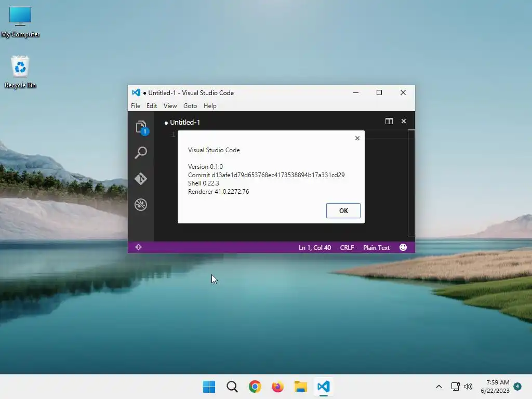Viewport: 532px width, 399px height.
Task: Open the Search view in the sidebar
Action: click(141, 153)
